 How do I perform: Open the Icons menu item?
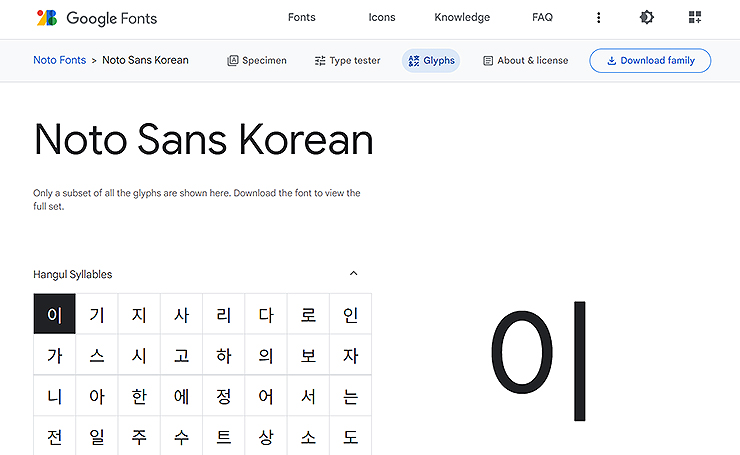click(x=382, y=17)
